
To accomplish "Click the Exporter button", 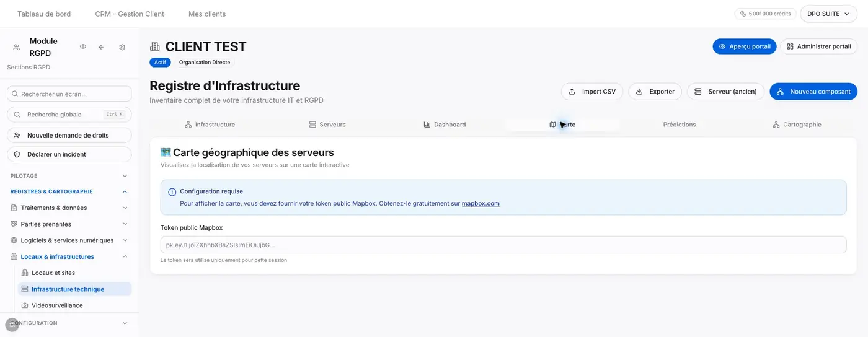I will (x=655, y=92).
